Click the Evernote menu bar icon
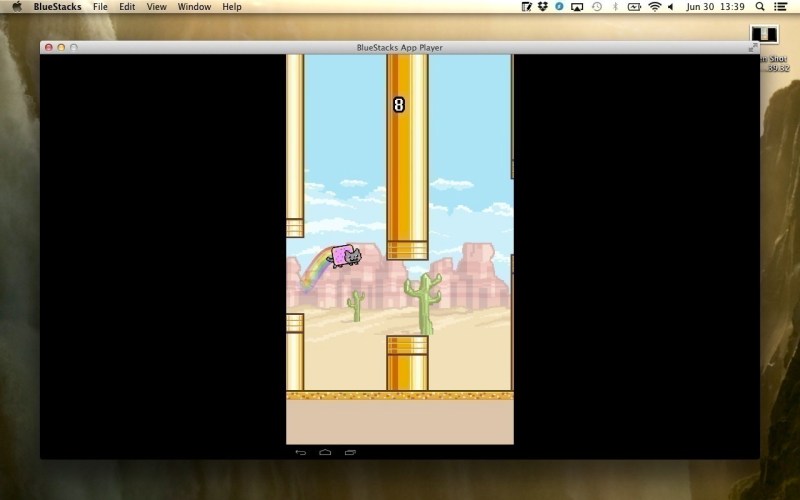Screen dimensions: 800x500 click(x=527, y=7)
